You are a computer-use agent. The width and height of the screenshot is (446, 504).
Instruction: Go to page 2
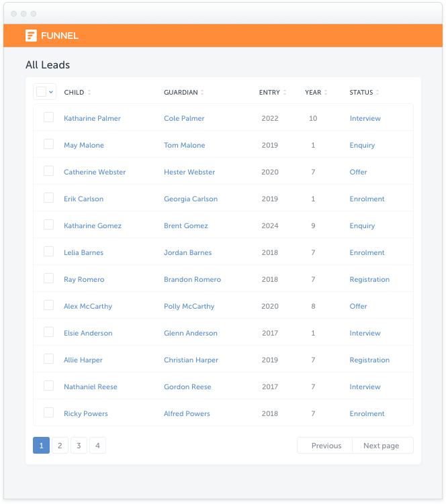[x=60, y=446]
